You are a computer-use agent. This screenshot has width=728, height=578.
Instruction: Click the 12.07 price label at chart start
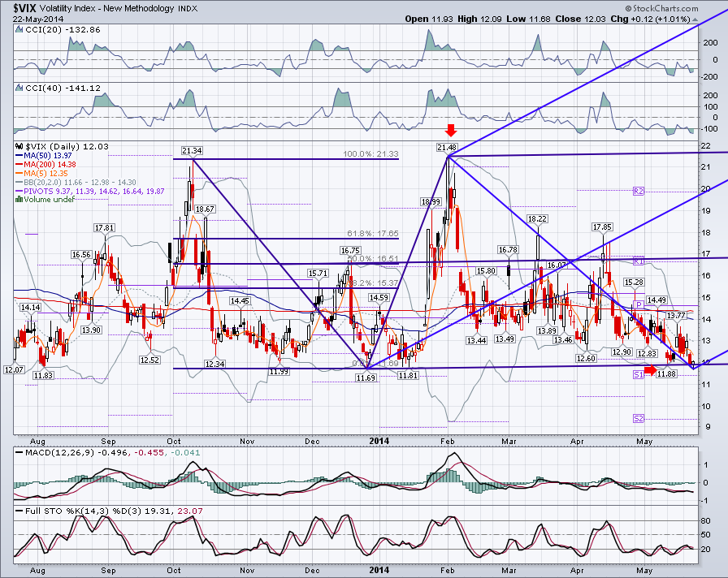(14, 369)
